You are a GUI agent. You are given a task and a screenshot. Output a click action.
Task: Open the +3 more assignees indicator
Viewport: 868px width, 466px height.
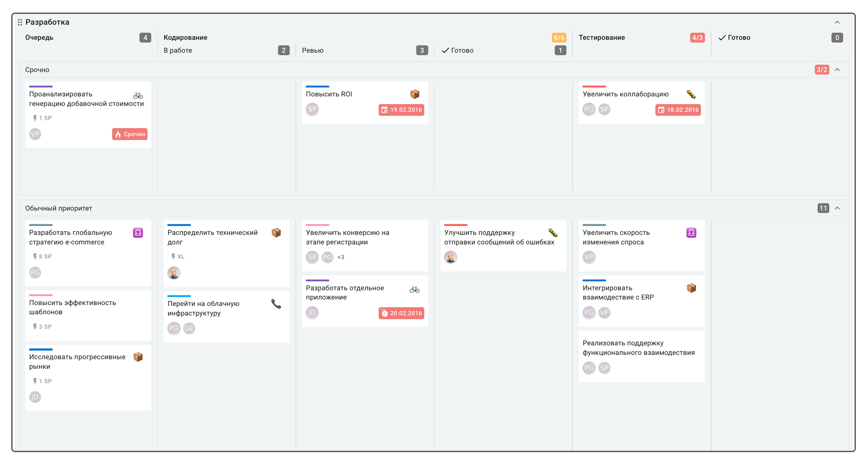coord(341,257)
